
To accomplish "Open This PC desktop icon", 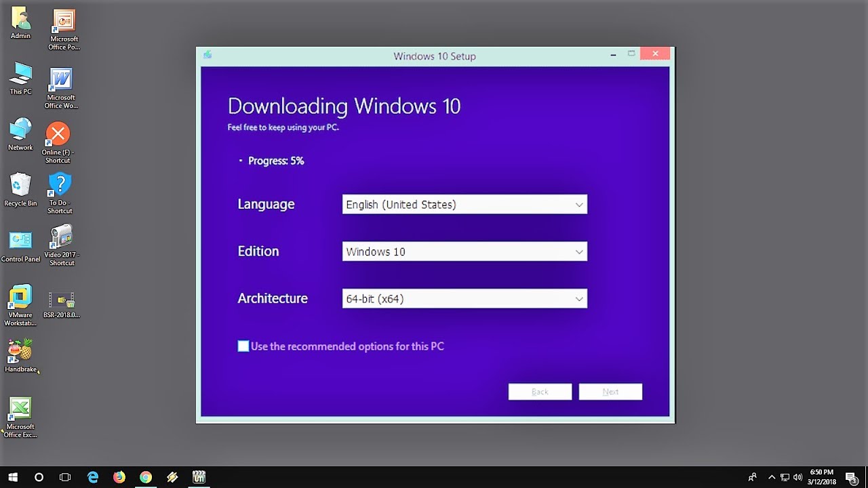I will pos(20,78).
